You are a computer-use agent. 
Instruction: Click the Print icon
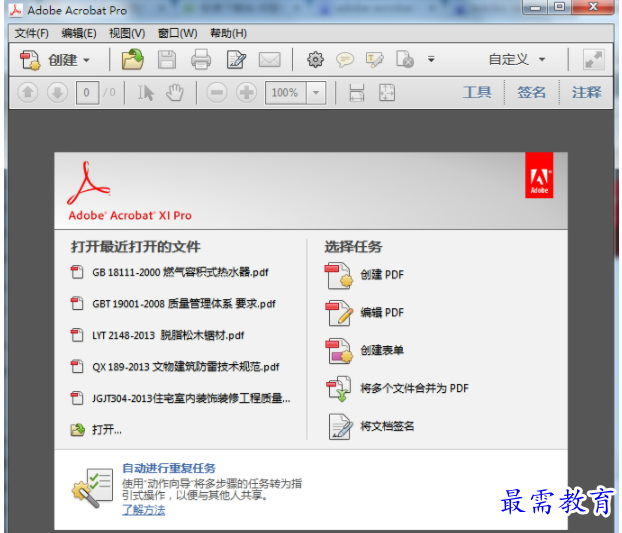point(201,60)
